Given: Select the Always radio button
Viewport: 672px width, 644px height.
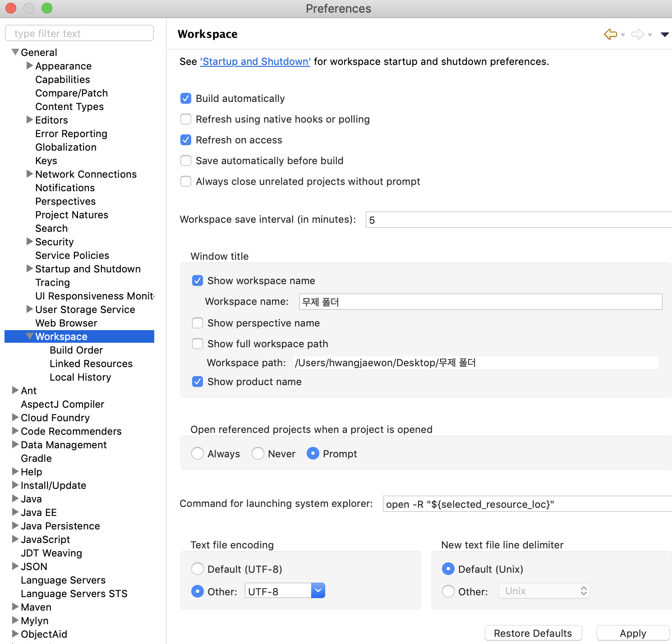Looking at the screenshot, I should 198,453.
